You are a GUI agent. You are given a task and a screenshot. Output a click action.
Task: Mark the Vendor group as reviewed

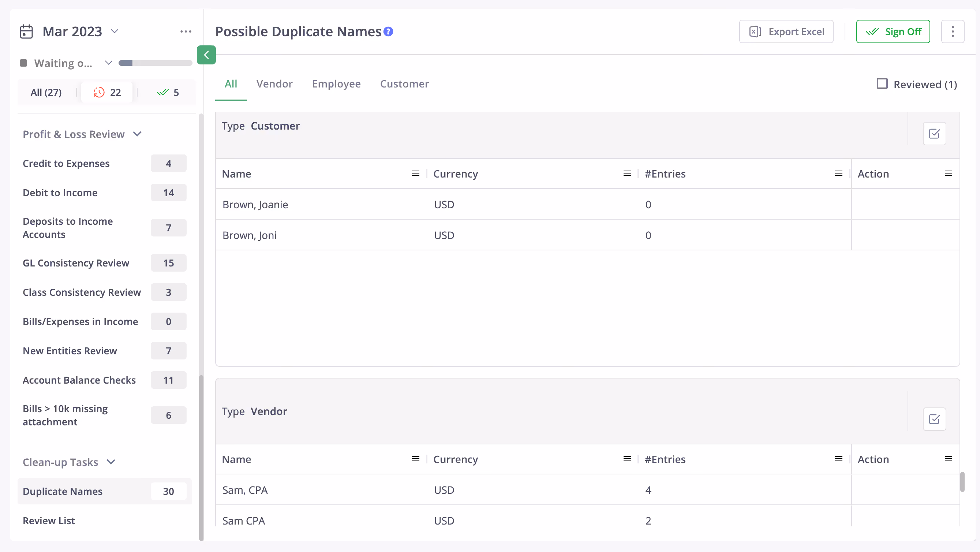(x=934, y=419)
